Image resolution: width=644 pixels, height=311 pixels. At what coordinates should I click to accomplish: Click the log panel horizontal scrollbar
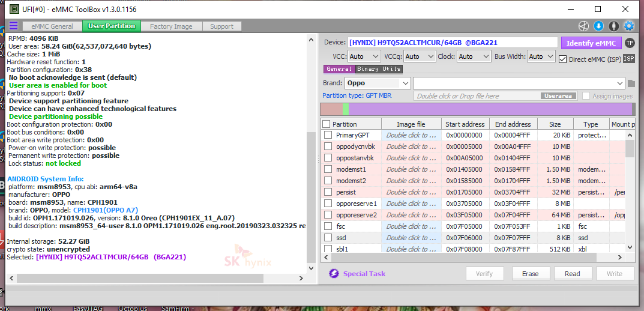[140, 278]
